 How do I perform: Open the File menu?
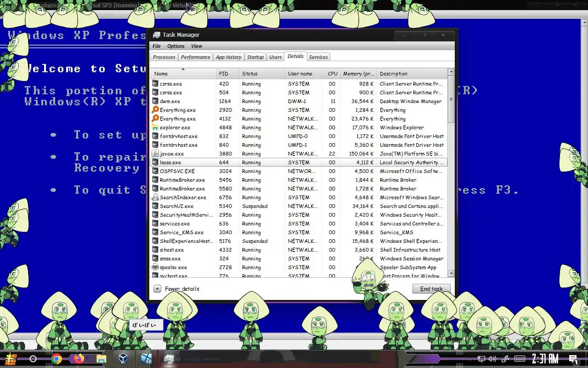(x=157, y=46)
